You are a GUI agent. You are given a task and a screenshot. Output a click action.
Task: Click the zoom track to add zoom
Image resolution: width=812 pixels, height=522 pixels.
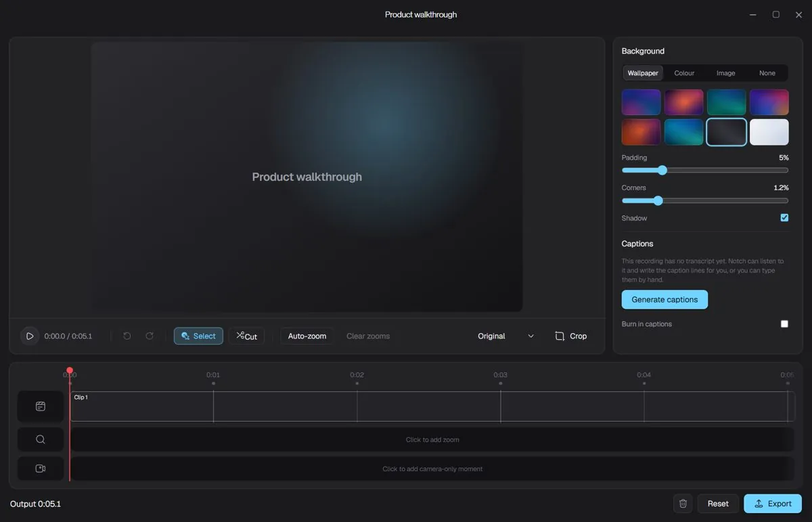432,439
